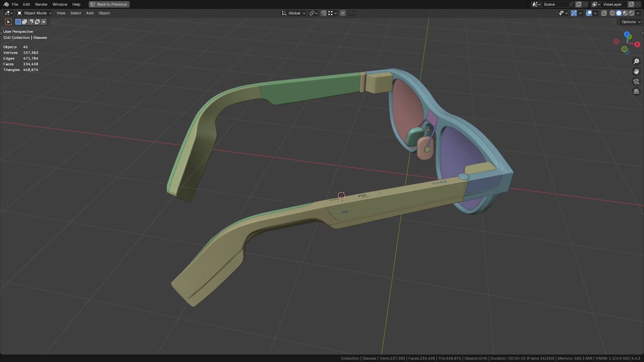Open the view layer browse icon
This screenshot has width=644, height=362.
(x=596, y=4)
